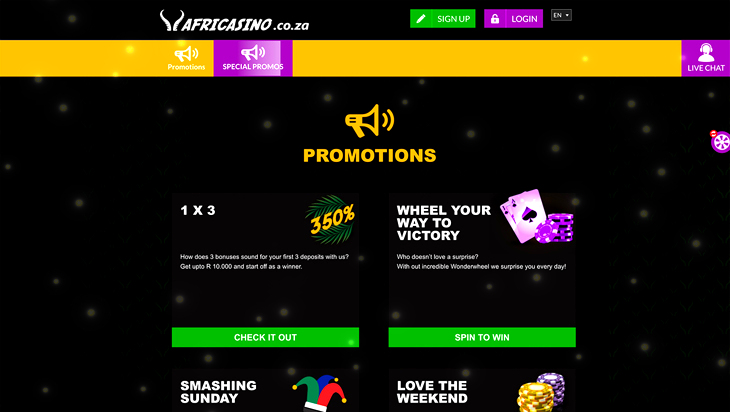730x412 pixels.
Task: Open the Smashing Sunday promotion card
Action: pyautogui.click(x=265, y=391)
